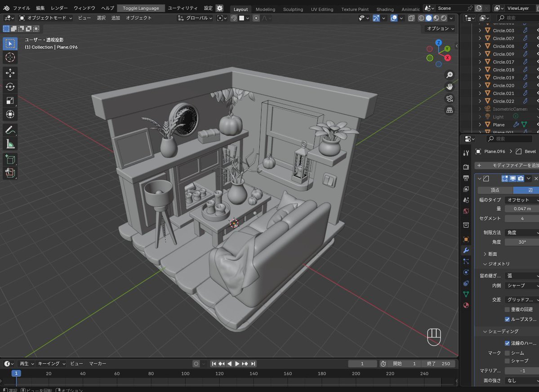Activate the Add Cube tool

pyautogui.click(x=10, y=159)
